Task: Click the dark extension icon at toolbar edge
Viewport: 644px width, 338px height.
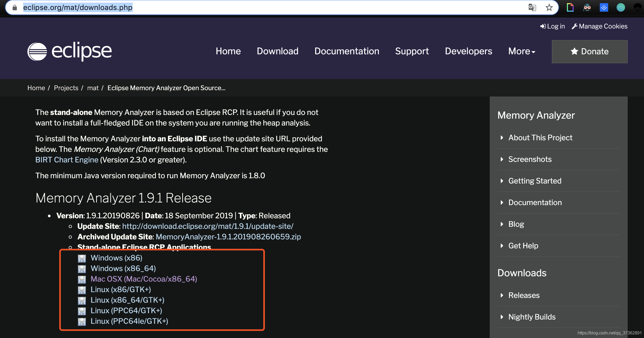Action: click(x=638, y=7)
